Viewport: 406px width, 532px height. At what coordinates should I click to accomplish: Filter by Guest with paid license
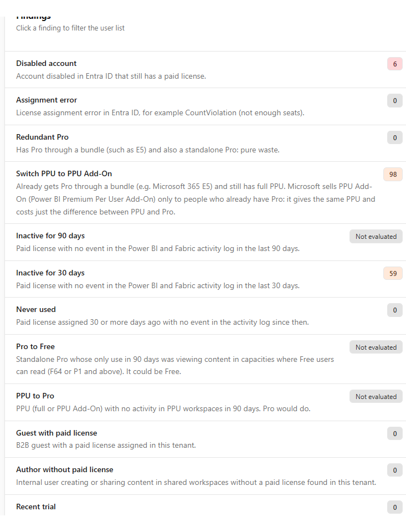click(205, 439)
